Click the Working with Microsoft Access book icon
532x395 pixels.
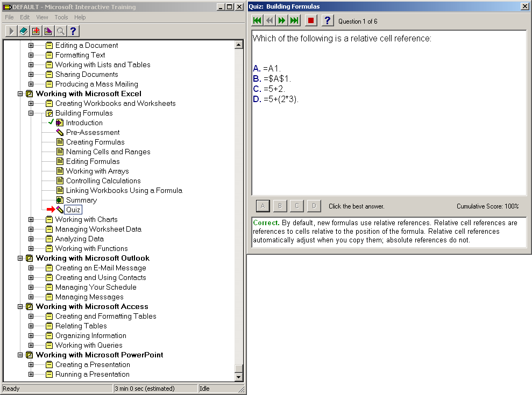point(30,306)
